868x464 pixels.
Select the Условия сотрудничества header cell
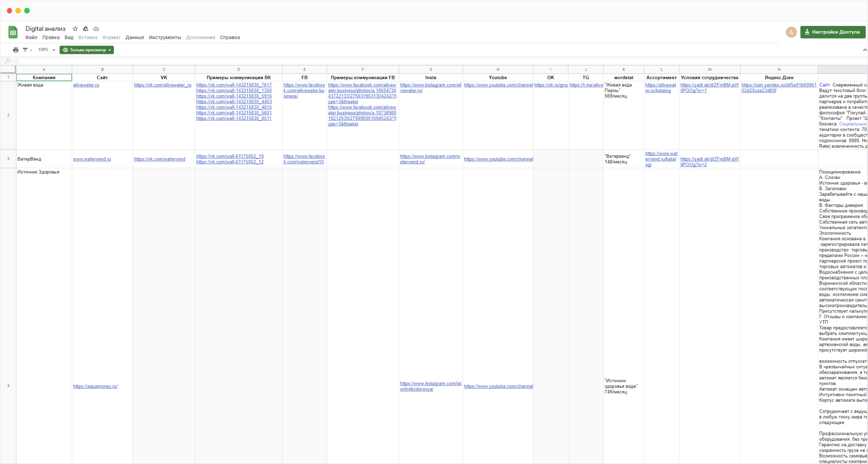(710, 78)
